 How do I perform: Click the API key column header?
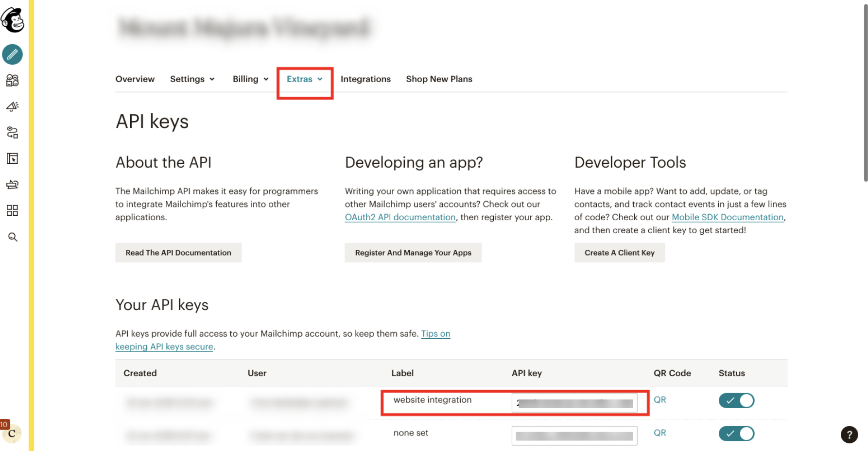(x=527, y=373)
